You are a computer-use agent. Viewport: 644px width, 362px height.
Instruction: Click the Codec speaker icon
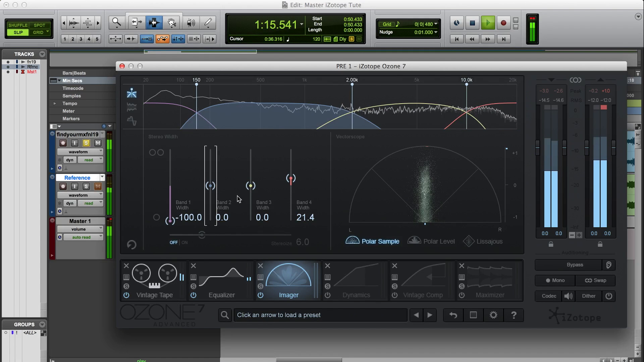point(569,296)
